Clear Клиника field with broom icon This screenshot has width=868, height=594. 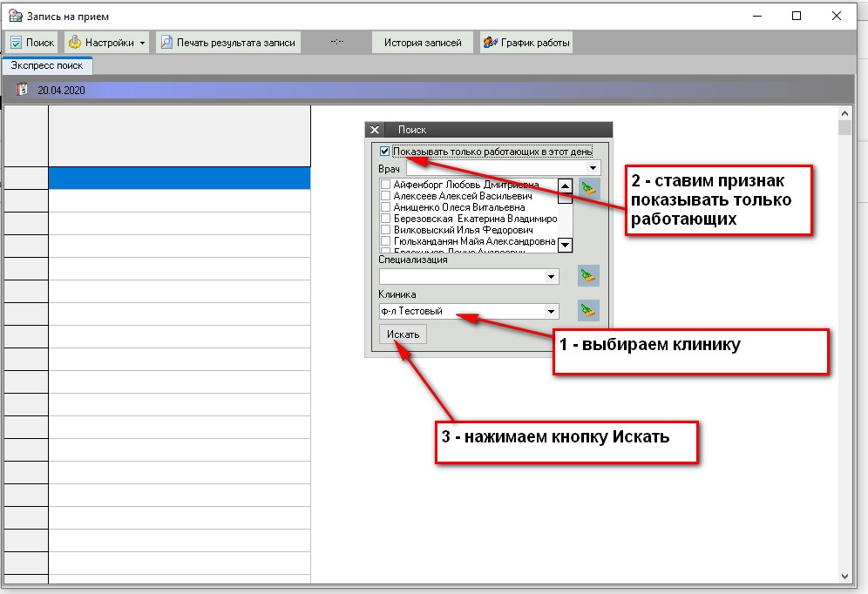[x=589, y=310]
